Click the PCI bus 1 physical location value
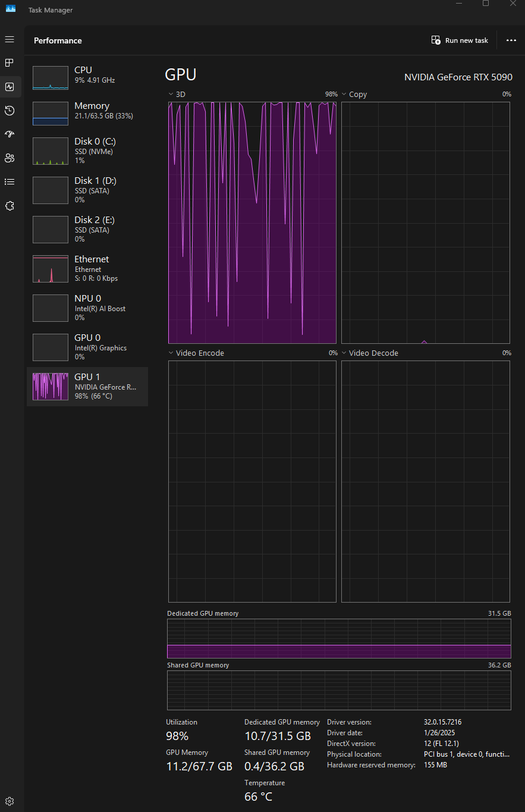Image resolution: width=525 pixels, height=812 pixels. point(467,754)
